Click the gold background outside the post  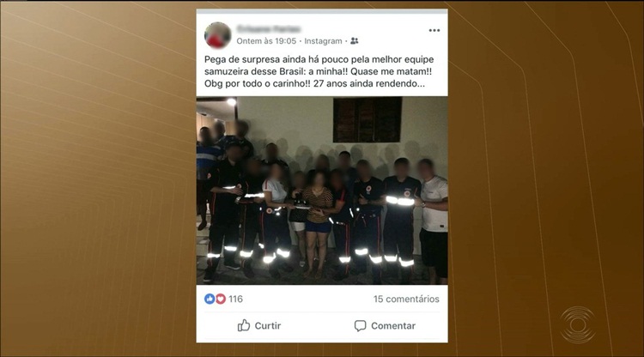tap(99, 178)
